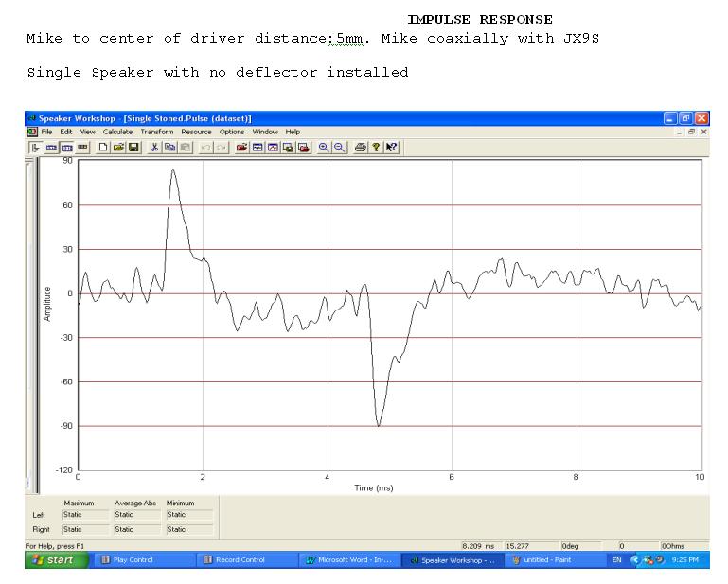The height and width of the screenshot is (584, 728).
Task: Maximize the Speaker Workshop window
Action: [x=685, y=118]
